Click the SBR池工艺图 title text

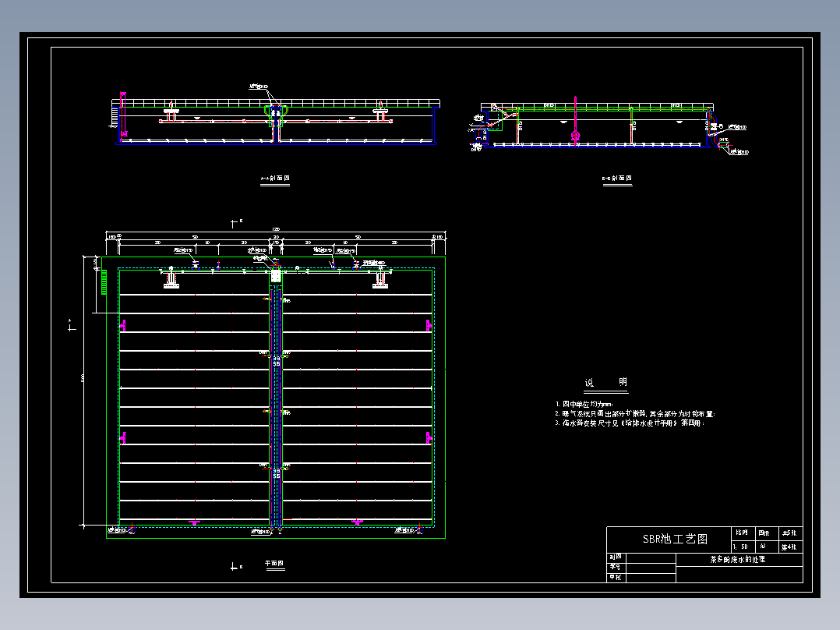[676, 538]
